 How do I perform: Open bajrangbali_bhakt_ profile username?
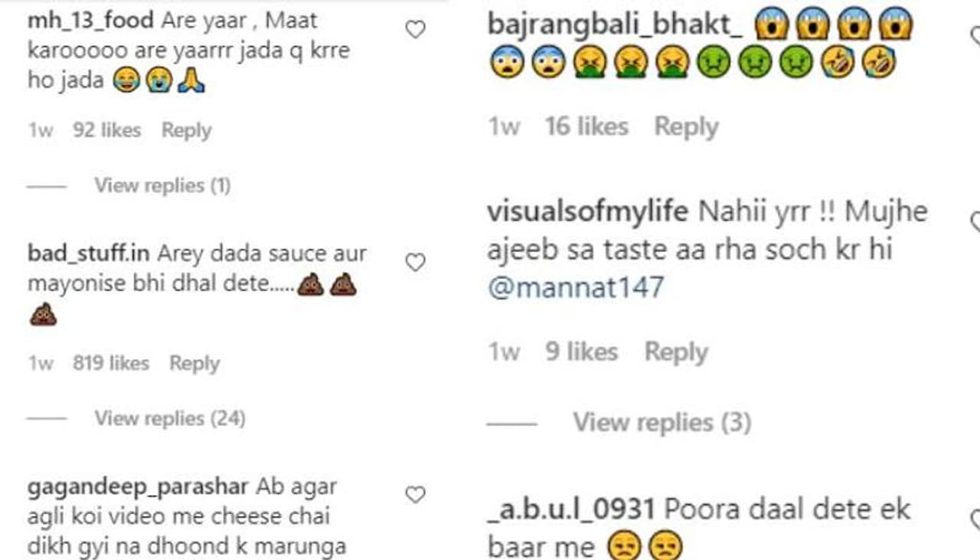(x=616, y=25)
